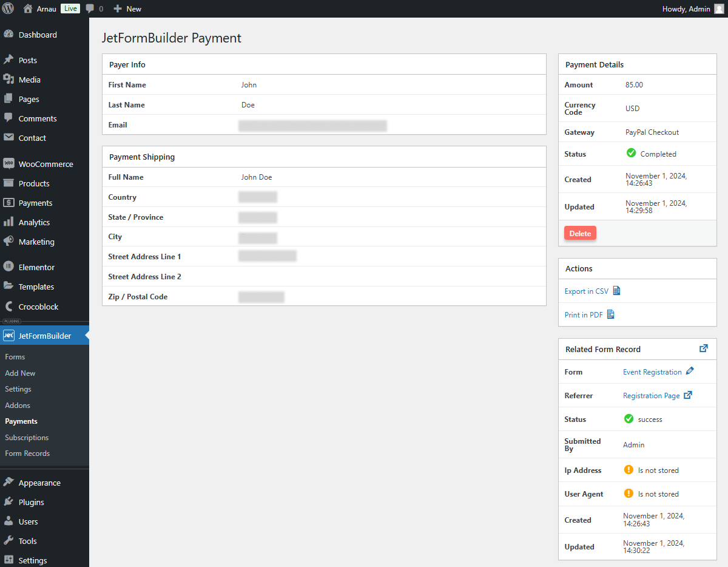Open the external link icon beside Registration Page

click(689, 395)
